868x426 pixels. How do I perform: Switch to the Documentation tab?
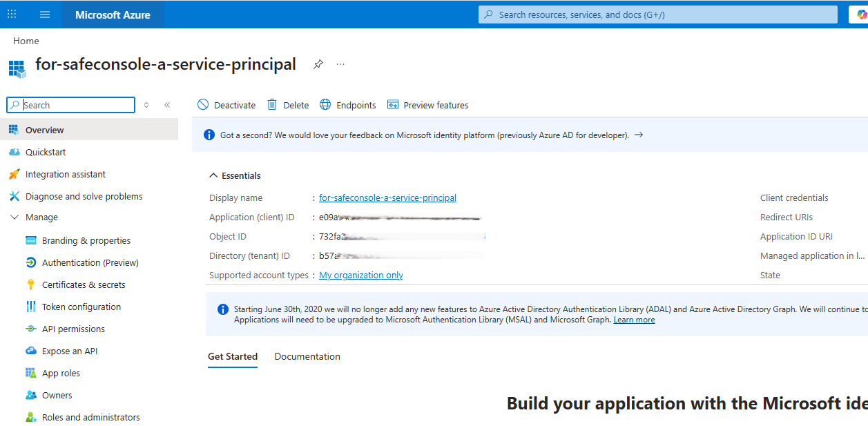[x=307, y=356]
